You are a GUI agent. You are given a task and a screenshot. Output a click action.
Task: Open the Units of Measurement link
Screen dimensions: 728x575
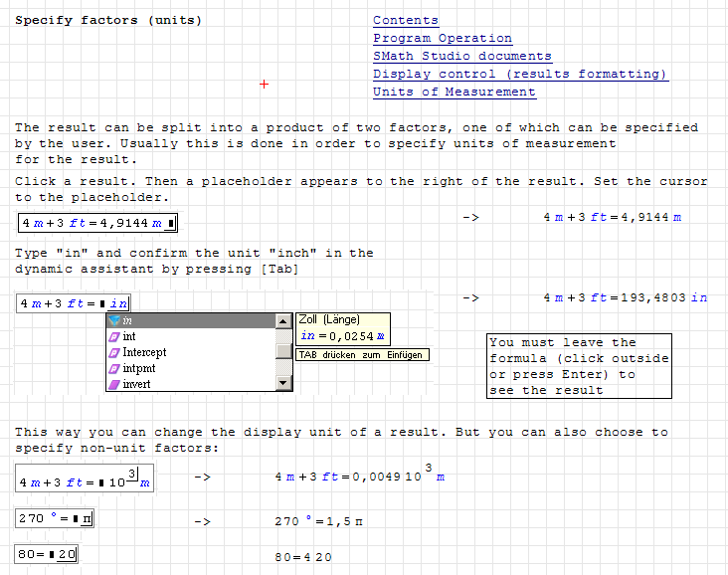454,92
